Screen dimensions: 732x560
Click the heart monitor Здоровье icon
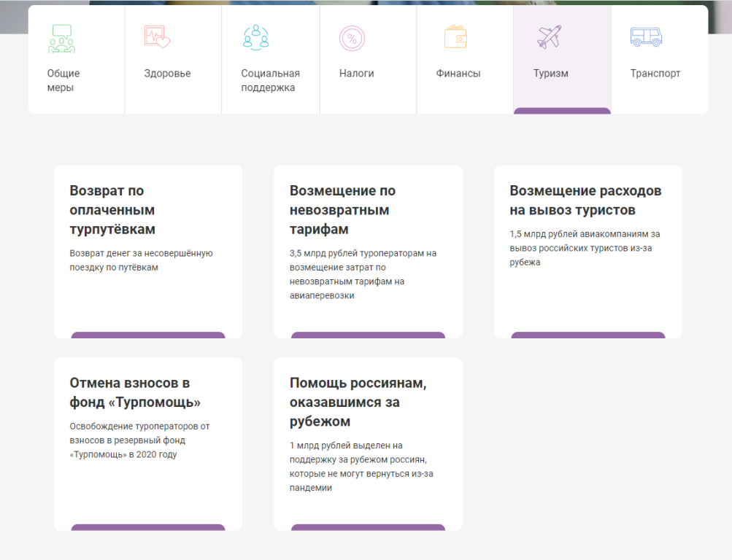[x=157, y=37]
